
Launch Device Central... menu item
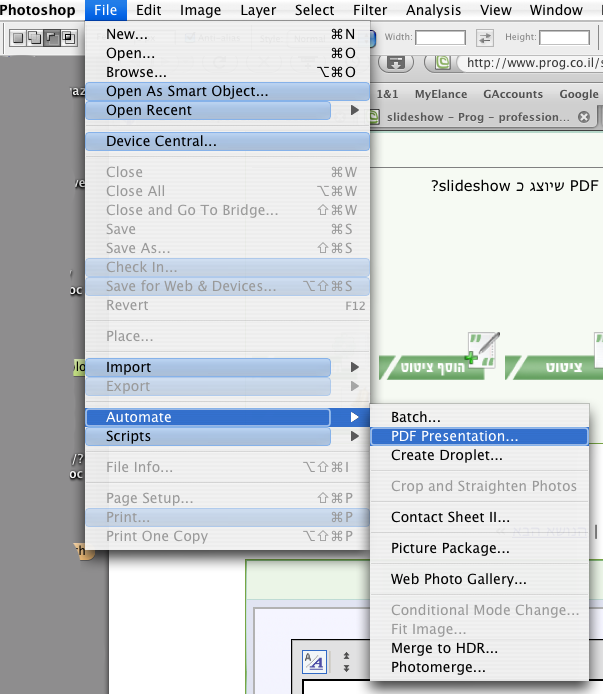pyautogui.click(x=228, y=141)
